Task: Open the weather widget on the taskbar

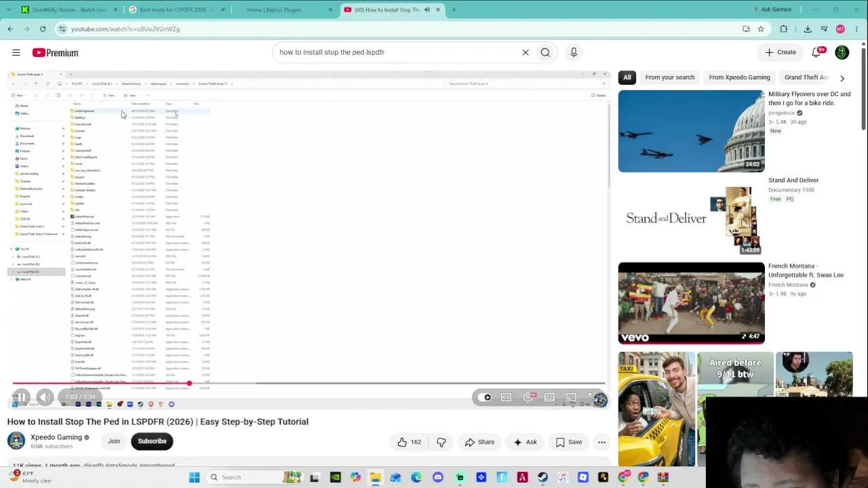Action: [x=31, y=476]
